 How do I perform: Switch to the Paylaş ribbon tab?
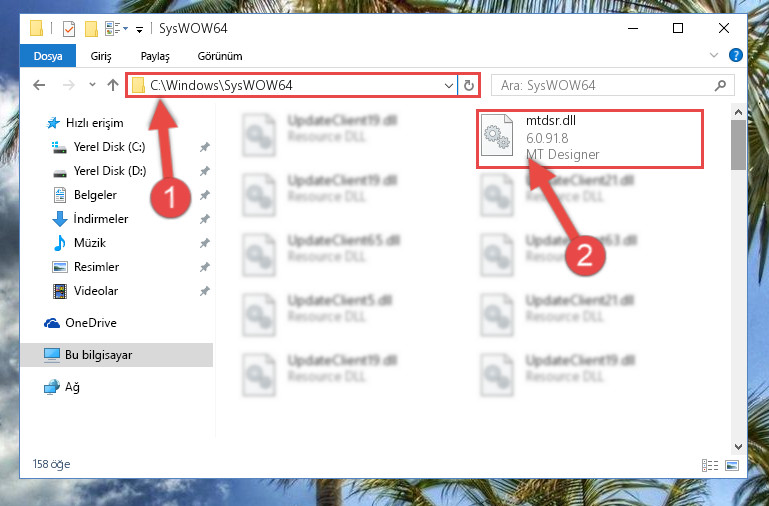click(x=155, y=56)
